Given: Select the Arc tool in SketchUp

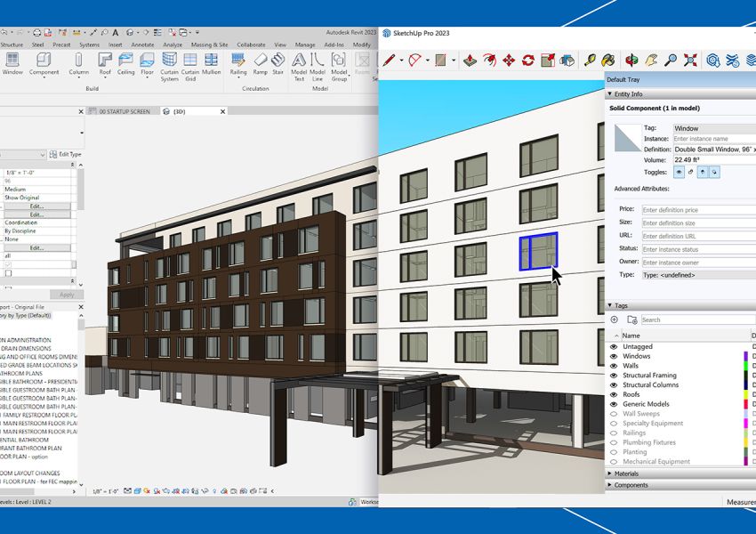Looking at the screenshot, I should click(x=414, y=61).
